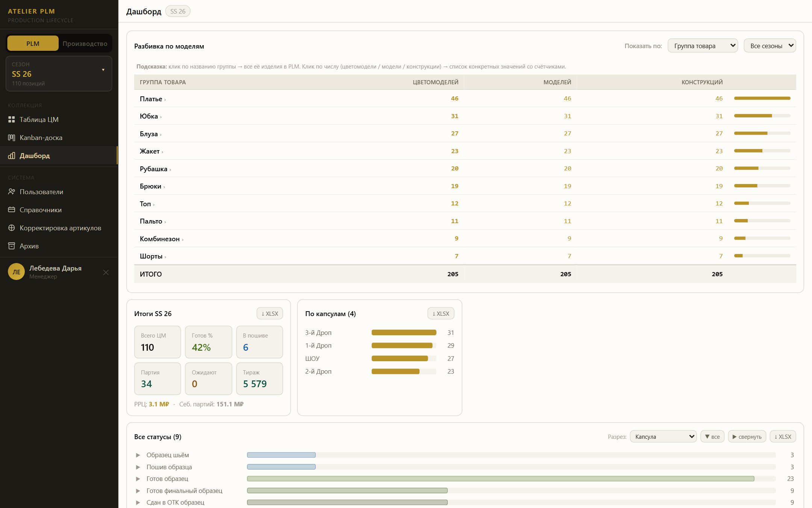The image size is (812, 508).
Task: Download Итоги SS 26 as XLSX
Action: click(270, 313)
